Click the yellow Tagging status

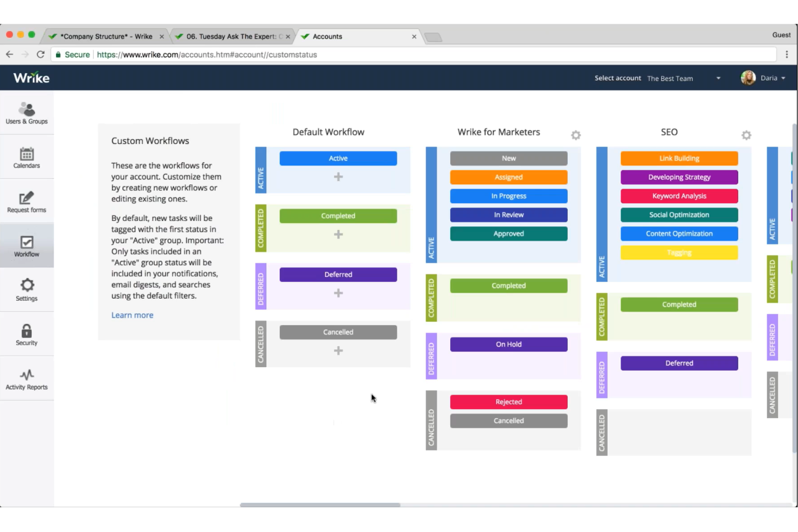click(x=679, y=253)
